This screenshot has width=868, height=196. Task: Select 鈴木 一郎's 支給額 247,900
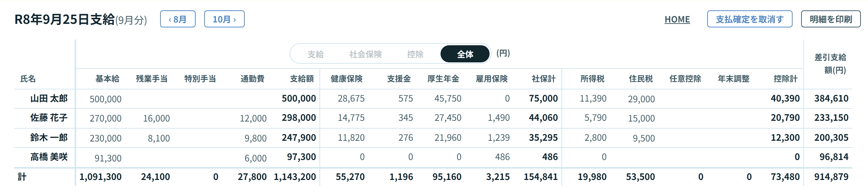[x=299, y=138]
